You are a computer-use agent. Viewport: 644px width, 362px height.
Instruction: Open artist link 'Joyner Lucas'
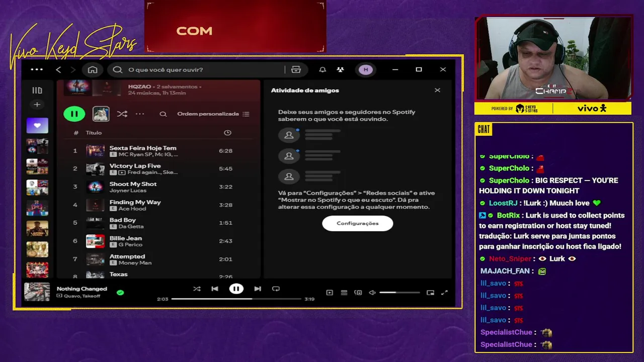coord(128,191)
